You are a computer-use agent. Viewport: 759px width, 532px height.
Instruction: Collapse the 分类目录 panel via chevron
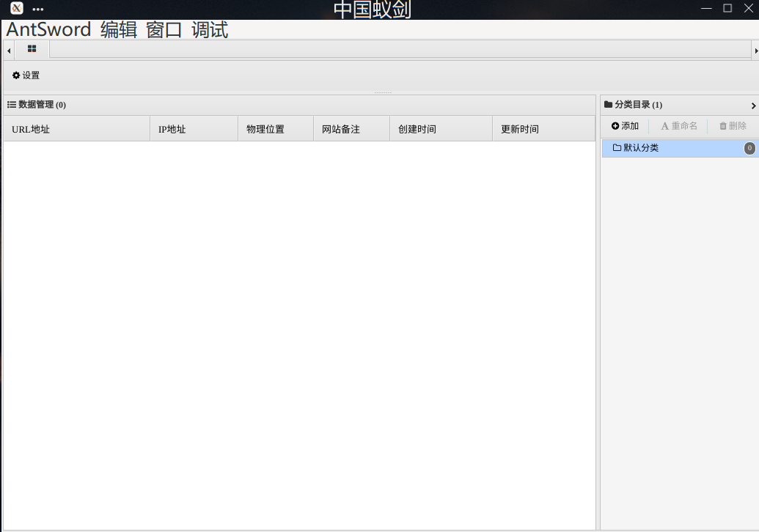[754, 105]
